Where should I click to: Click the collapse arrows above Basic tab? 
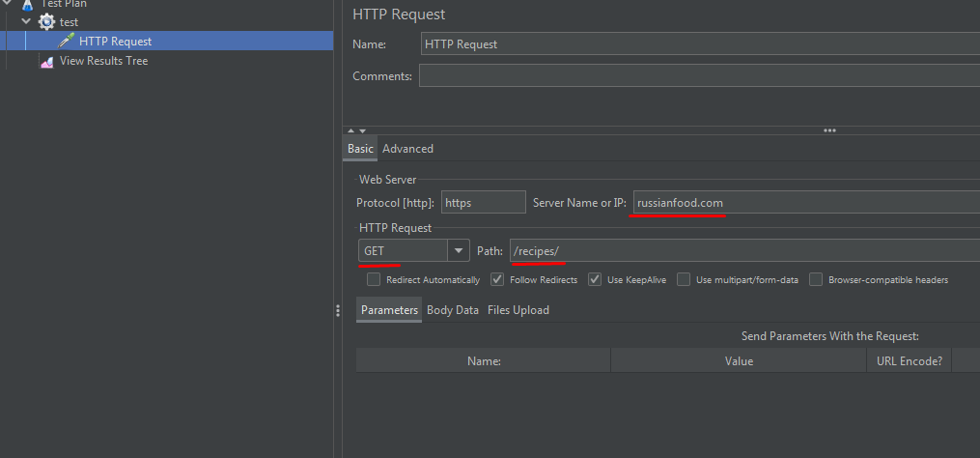click(x=357, y=130)
